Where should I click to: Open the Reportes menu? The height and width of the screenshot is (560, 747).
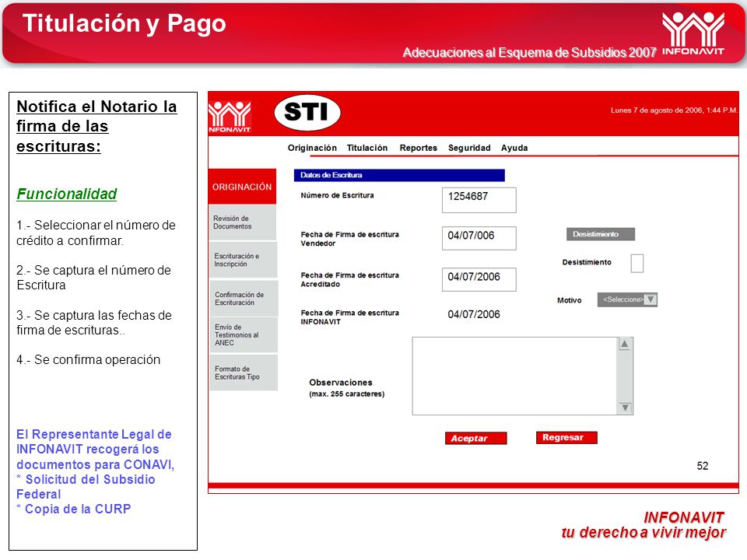[x=419, y=148]
